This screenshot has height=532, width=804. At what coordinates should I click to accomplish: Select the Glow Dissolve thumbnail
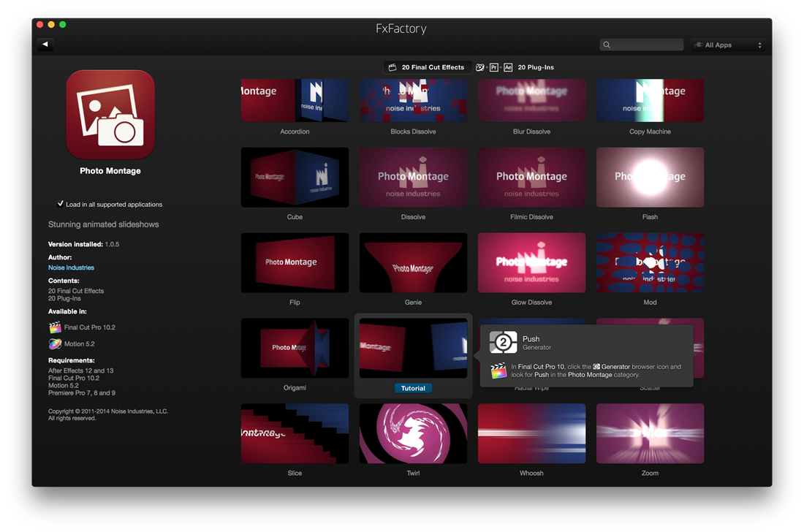(531, 263)
